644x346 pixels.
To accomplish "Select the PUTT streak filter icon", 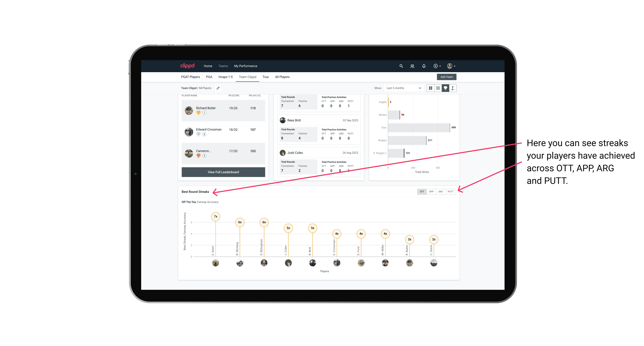I will coord(450,192).
